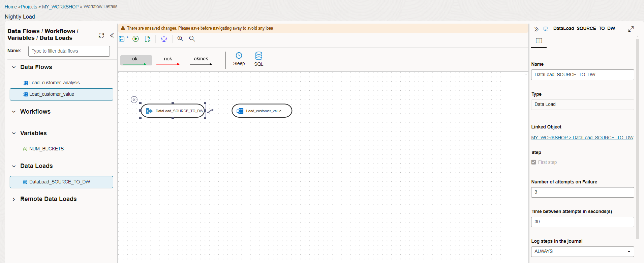Collapse the Variables section

click(14, 133)
